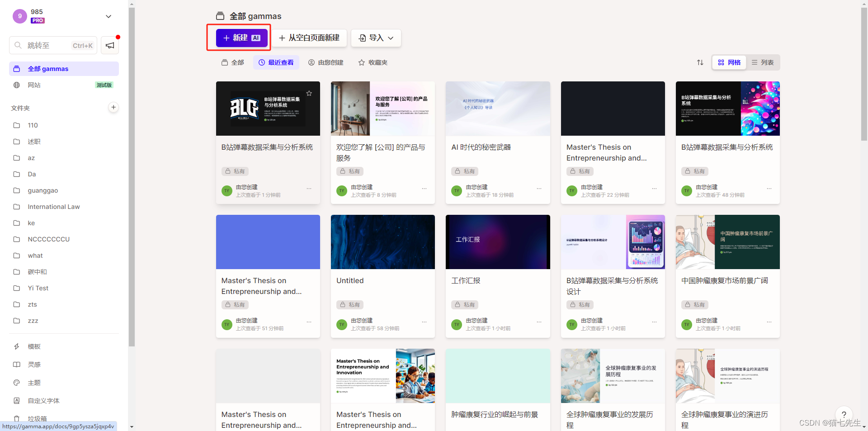
Task: Click the PRO badge under 985
Action: pos(38,20)
